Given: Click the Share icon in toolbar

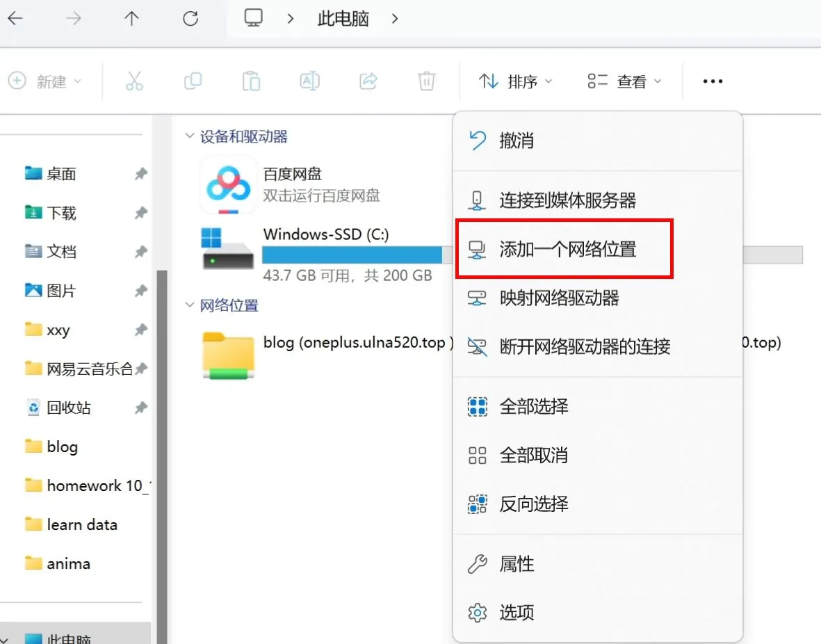Looking at the screenshot, I should pos(368,81).
